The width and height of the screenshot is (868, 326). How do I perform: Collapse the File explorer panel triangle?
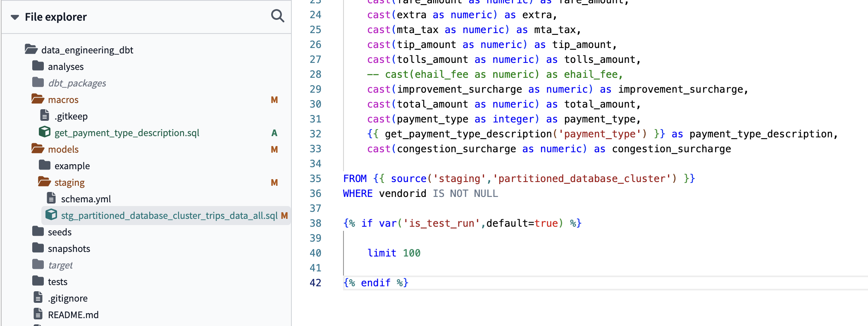[x=15, y=17]
